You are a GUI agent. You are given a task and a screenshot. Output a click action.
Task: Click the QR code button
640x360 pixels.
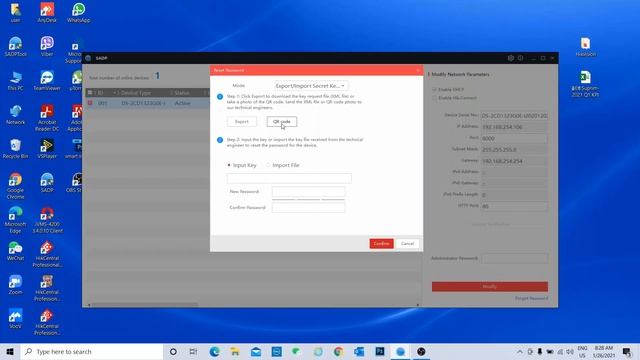282,122
